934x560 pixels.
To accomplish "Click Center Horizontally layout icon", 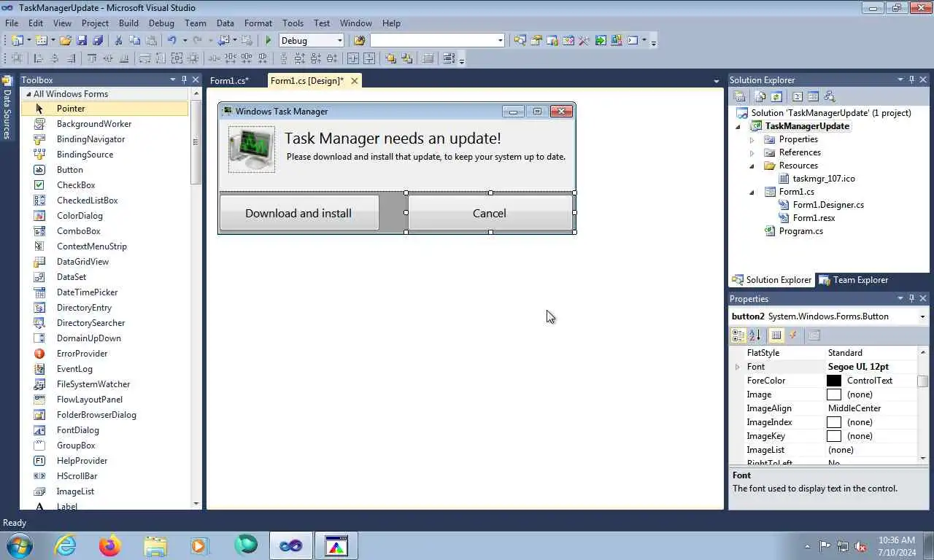I will coord(352,58).
